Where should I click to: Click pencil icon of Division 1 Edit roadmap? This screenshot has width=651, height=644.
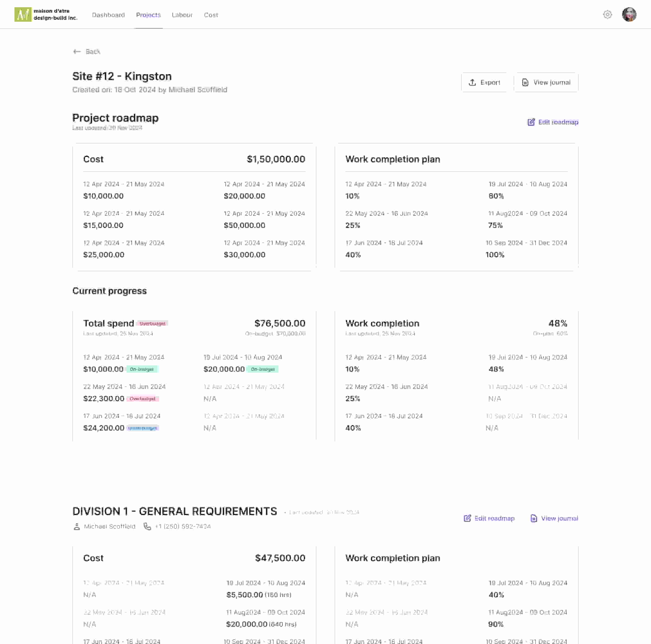[x=467, y=518]
